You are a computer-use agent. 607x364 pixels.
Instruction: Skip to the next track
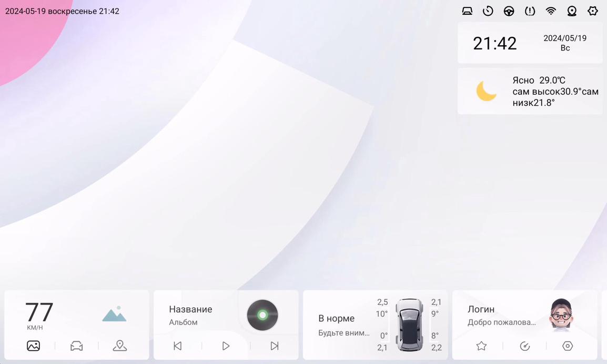tap(274, 346)
